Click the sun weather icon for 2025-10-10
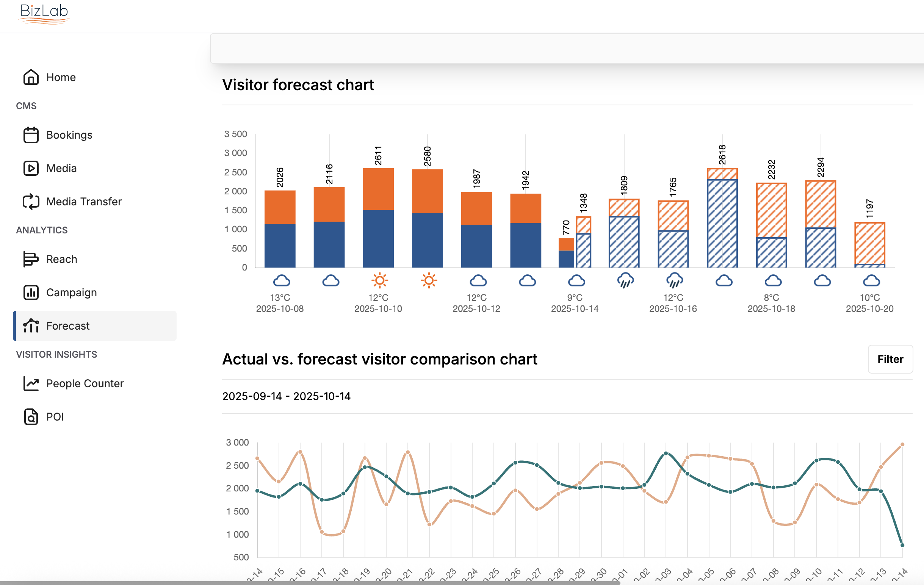924x585 pixels. pyautogui.click(x=379, y=281)
